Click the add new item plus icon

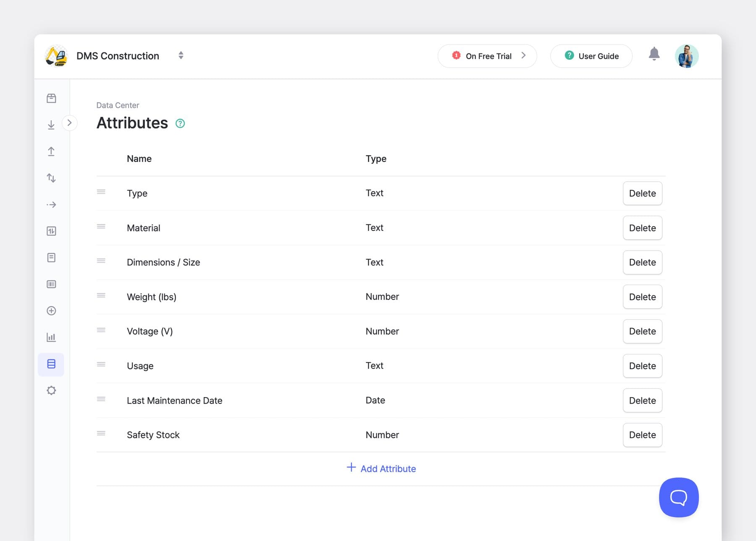(x=51, y=311)
